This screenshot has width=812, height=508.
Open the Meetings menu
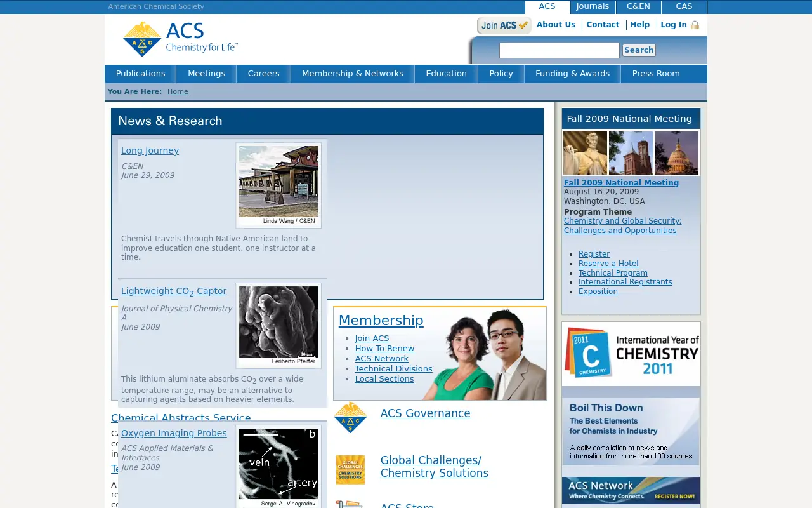click(x=206, y=74)
